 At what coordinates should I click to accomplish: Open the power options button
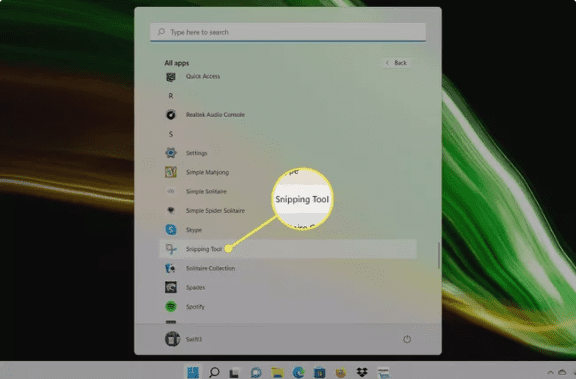coord(407,339)
